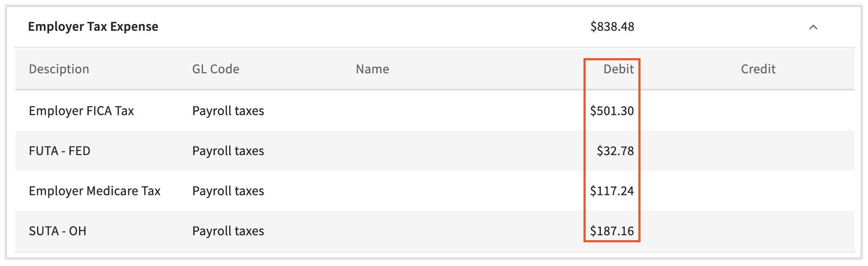Click Payroll taxes in SUTA - OH row
868x266 pixels.
tap(228, 231)
